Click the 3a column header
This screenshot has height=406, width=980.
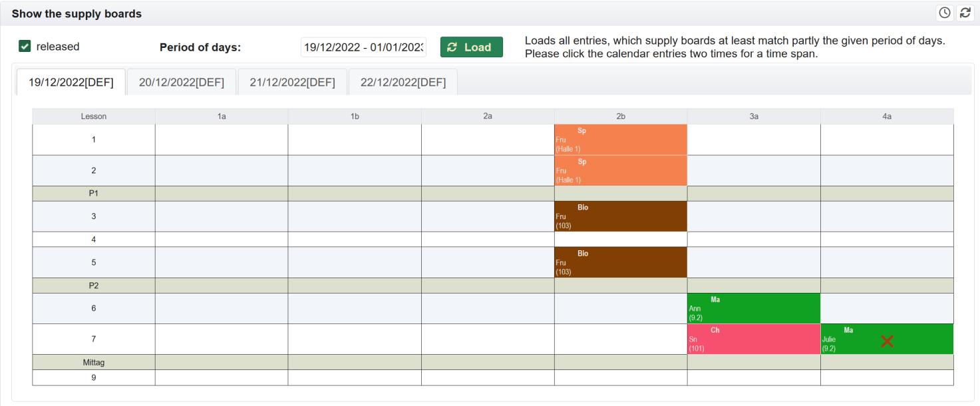pos(753,116)
